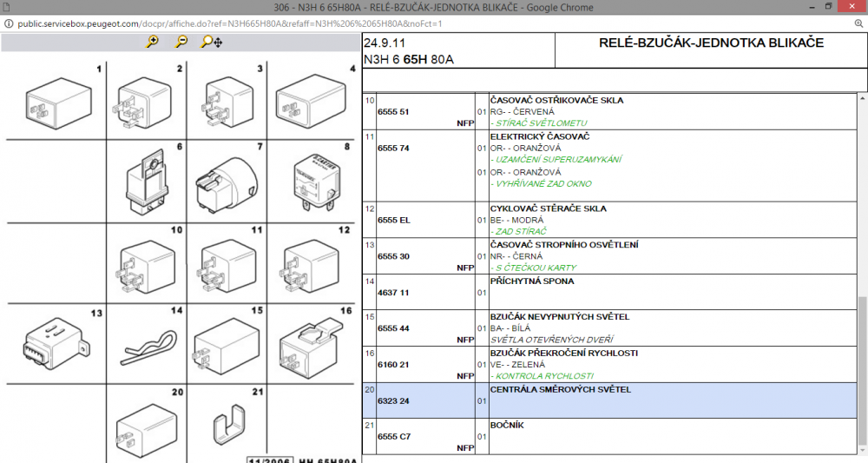Click BZUČÁK NEVYPNUTÝCH SVĚTEL heading
This screenshot has height=463, width=868.
[x=560, y=317]
